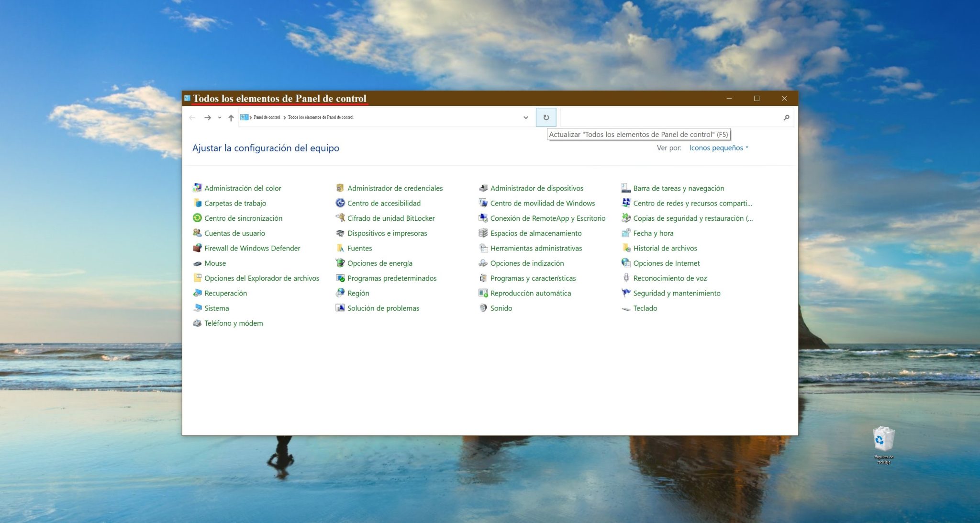The width and height of the screenshot is (980, 523).
Task: Open the recent locations dropdown arrow
Action: click(220, 117)
